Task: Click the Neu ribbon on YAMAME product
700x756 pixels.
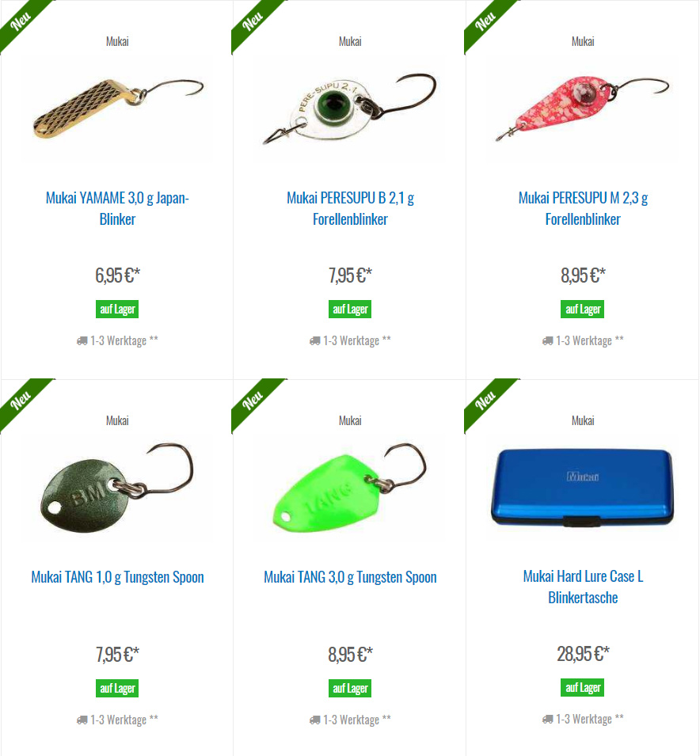Action: 21,21
